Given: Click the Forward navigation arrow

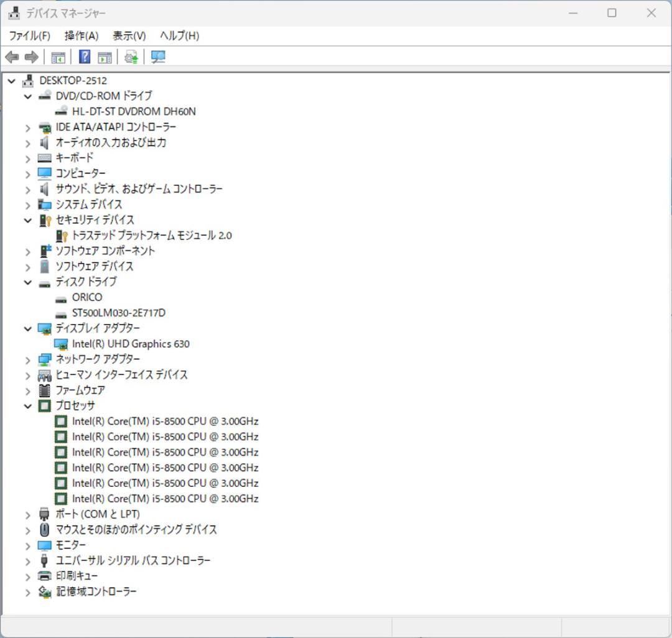Looking at the screenshot, I should pos(29,57).
